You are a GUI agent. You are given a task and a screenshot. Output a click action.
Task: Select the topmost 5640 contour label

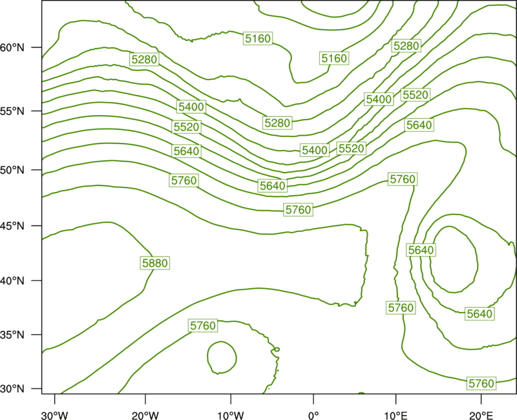(x=419, y=125)
